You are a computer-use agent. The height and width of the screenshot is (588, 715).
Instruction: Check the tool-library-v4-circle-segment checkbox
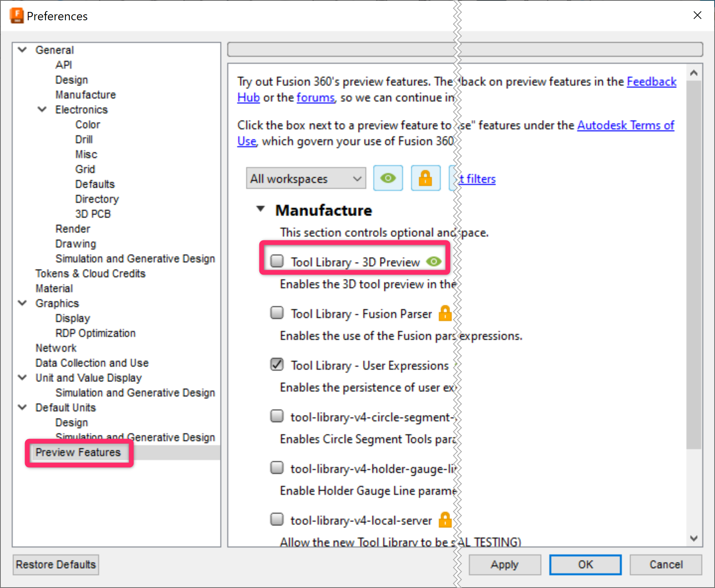[x=277, y=416]
